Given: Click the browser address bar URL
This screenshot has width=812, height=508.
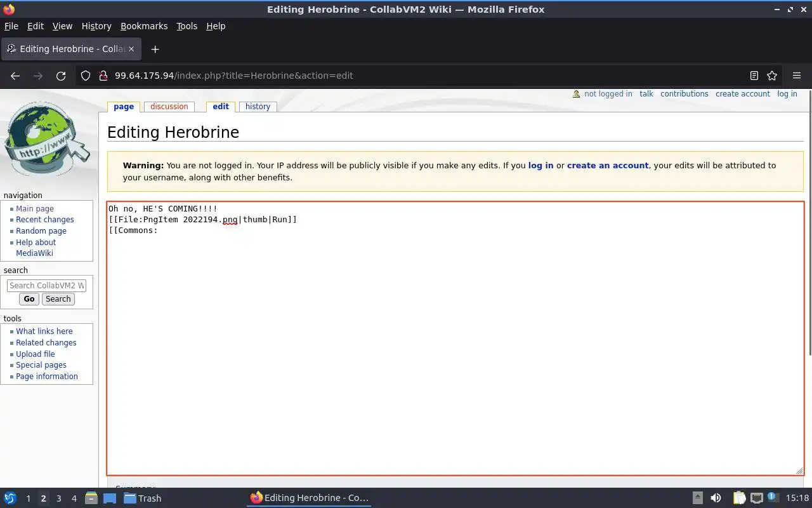Looking at the screenshot, I should [233, 76].
